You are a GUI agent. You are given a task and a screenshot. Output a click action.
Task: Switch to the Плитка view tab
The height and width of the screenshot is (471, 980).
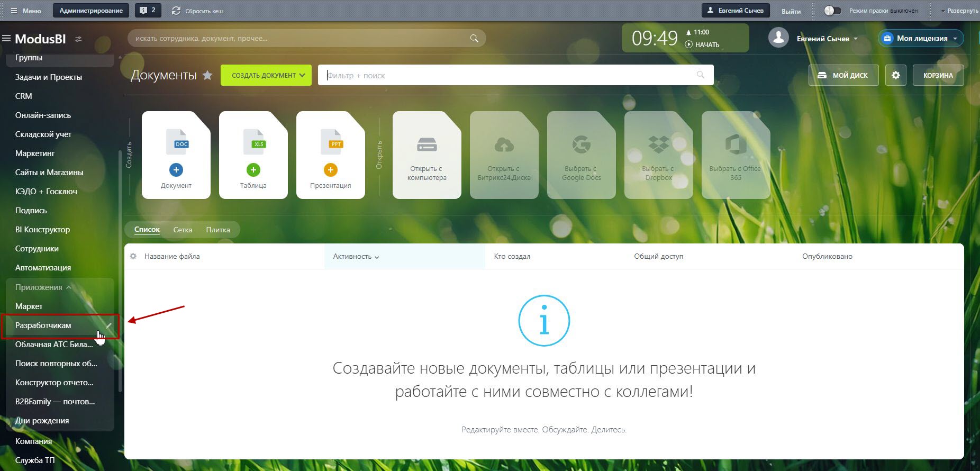pyautogui.click(x=218, y=230)
